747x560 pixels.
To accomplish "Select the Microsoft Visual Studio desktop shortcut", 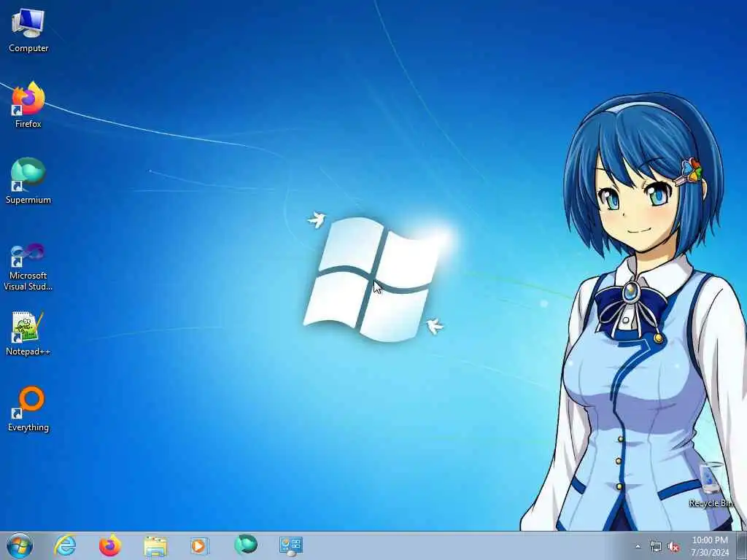I will pyautogui.click(x=28, y=267).
